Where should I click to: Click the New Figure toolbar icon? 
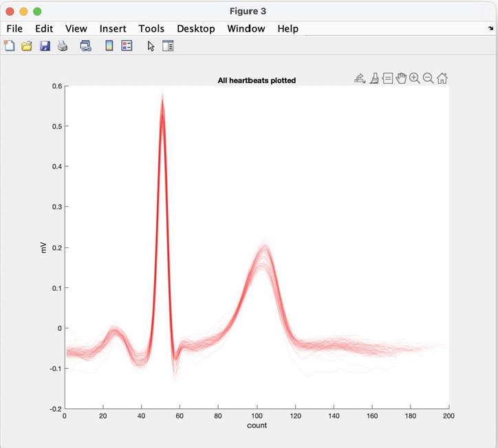click(10, 46)
